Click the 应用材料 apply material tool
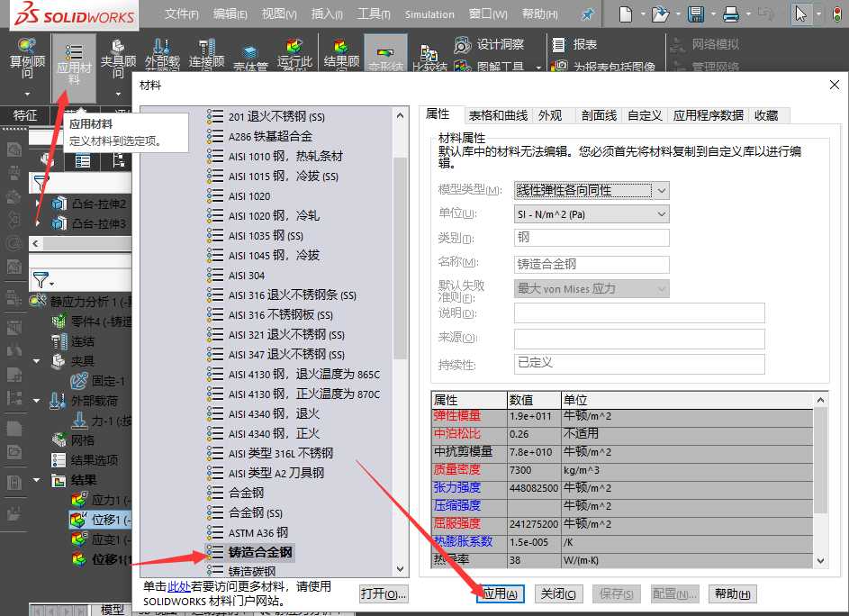The image size is (849, 616). (x=74, y=68)
